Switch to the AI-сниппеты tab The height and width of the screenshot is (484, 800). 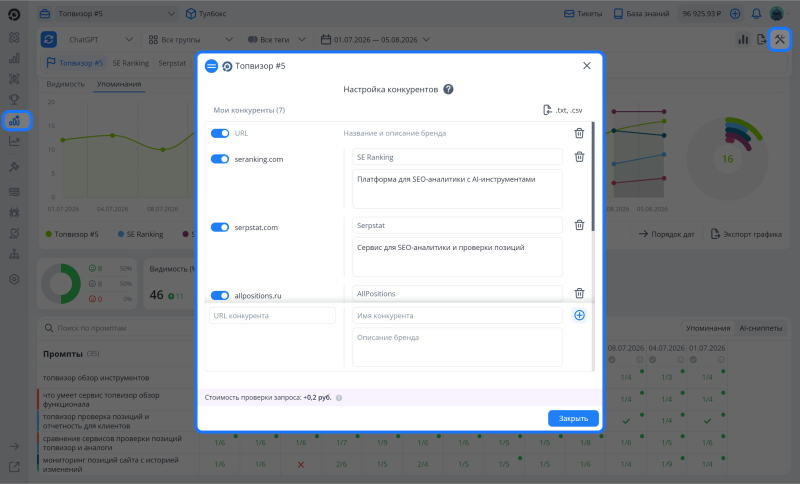tap(761, 328)
